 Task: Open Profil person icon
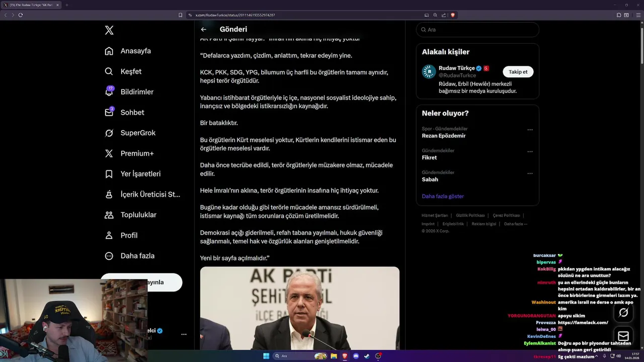[x=109, y=235]
